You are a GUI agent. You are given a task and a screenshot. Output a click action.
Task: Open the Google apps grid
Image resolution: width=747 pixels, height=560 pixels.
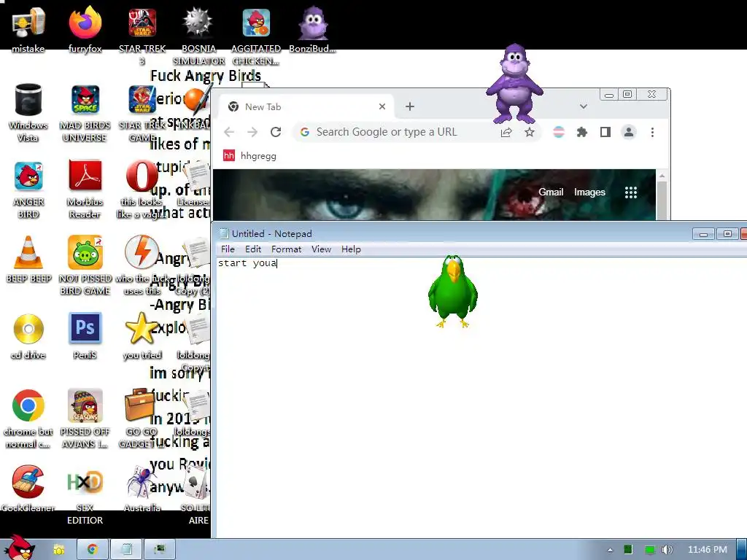[x=631, y=192]
